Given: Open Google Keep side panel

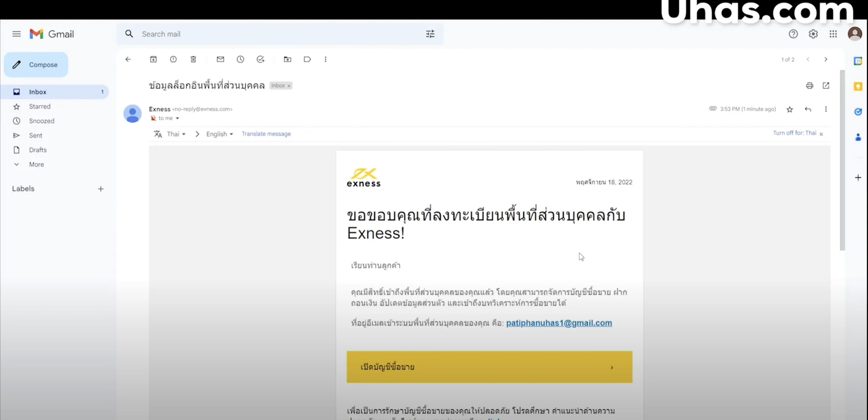Looking at the screenshot, I should pyautogui.click(x=858, y=87).
